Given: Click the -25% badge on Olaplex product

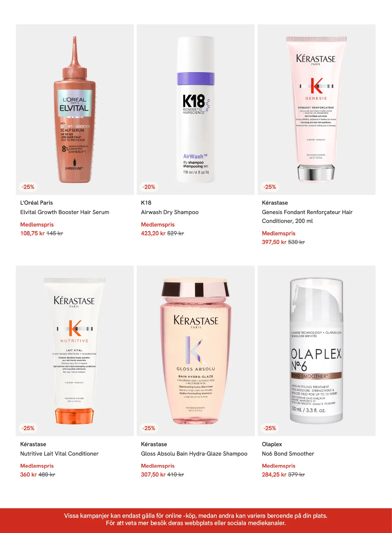Looking at the screenshot, I should [270, 428].
